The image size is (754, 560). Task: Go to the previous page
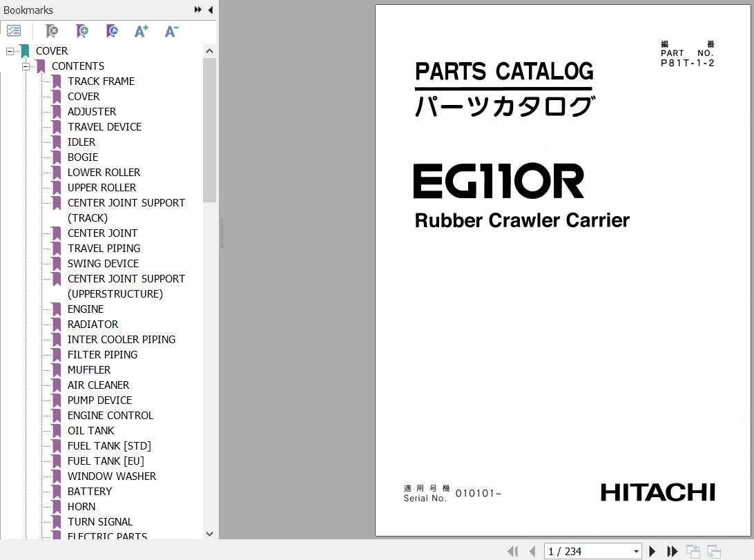532,551
